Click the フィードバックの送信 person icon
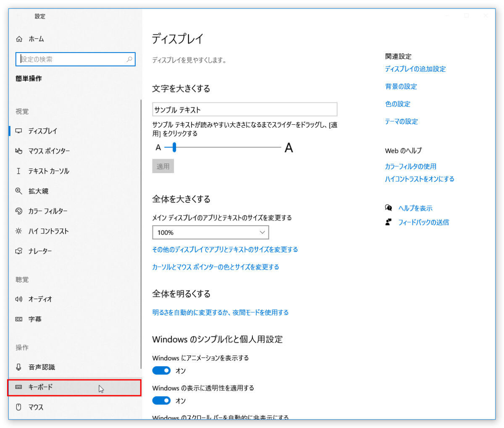This screenshot has width=504, height=428. coord(388,222)
